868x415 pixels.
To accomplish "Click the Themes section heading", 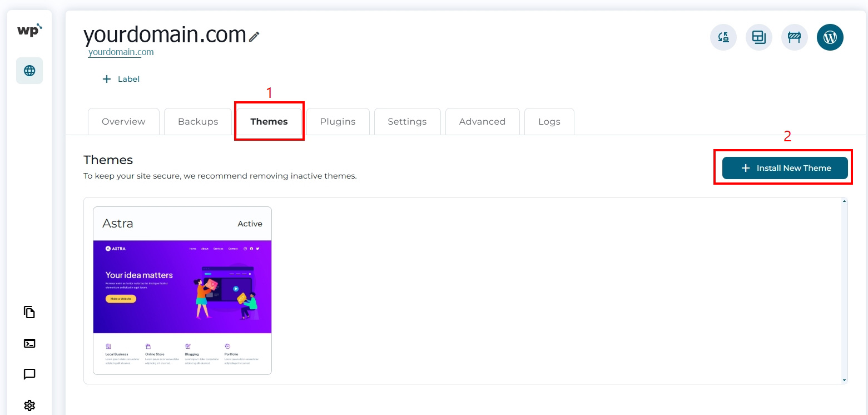I will (x=108, y=160).
